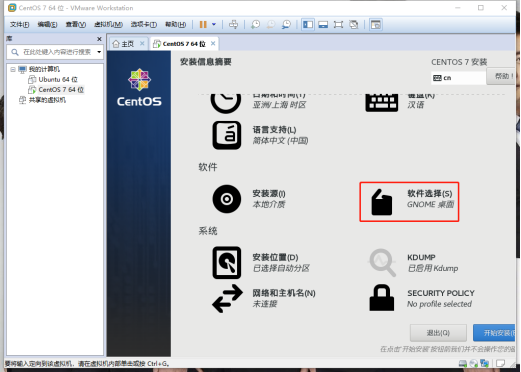Click the VMware Workstation title bar icon
This screenshot has width=521, height=372.
pyautogui.click(x=12, y=8)
